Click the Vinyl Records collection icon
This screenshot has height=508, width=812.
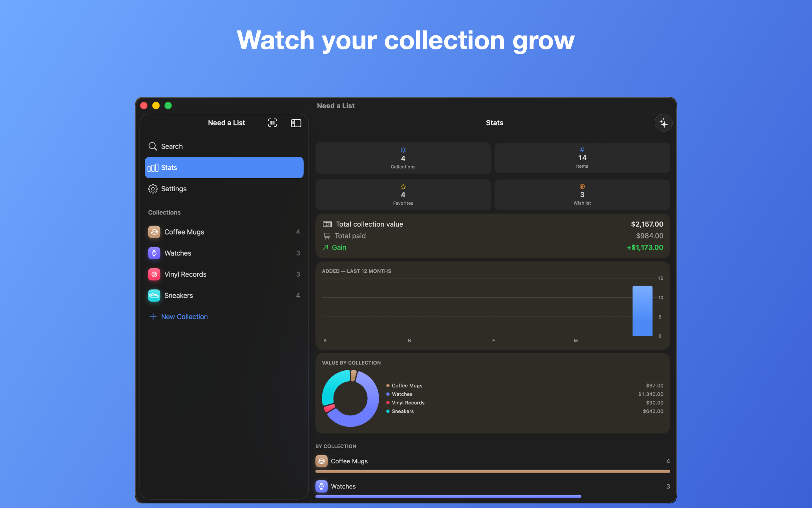coord(154,274)
